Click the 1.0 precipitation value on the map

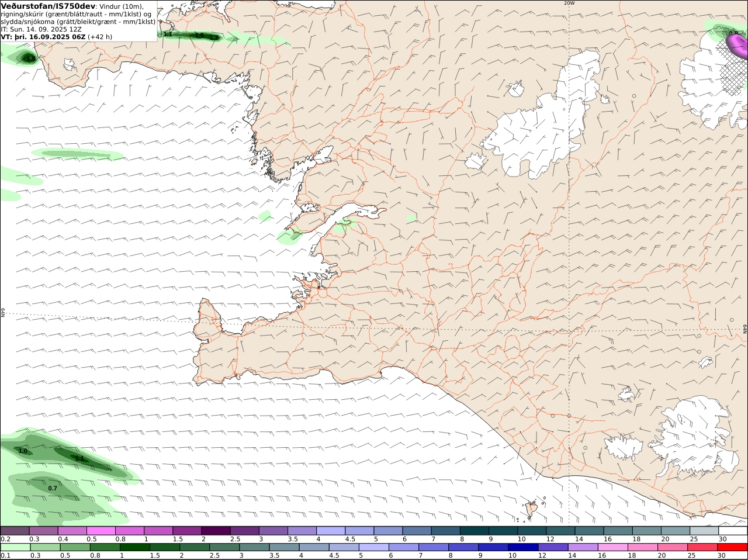(23, 451)
